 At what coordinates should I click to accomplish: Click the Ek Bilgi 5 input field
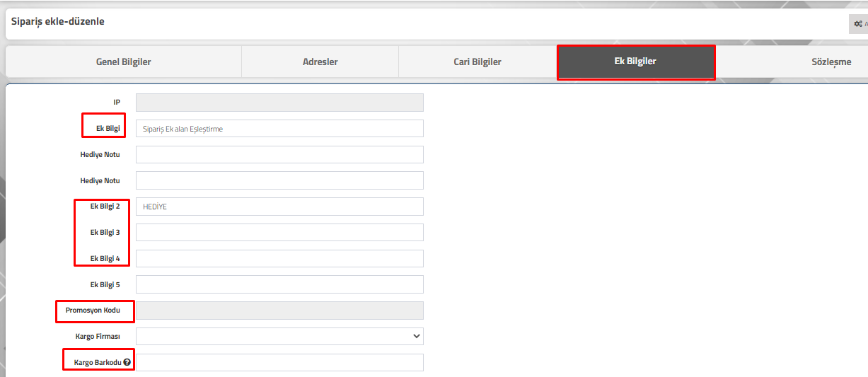[279, 284]
